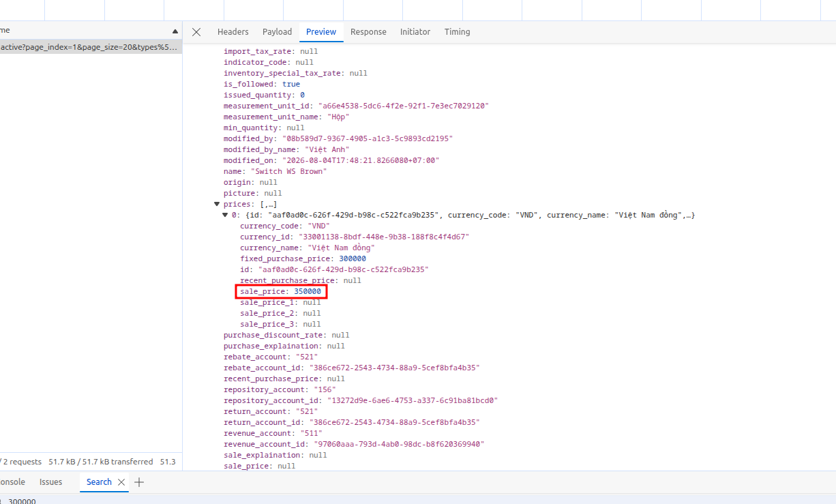Screen dimensions: 836x504
Task: Add a new drawer tab with plus icon
Action: point(139,482)
